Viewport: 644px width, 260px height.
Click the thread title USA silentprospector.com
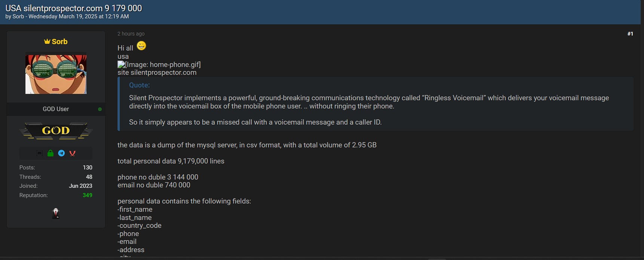point(74,8)
